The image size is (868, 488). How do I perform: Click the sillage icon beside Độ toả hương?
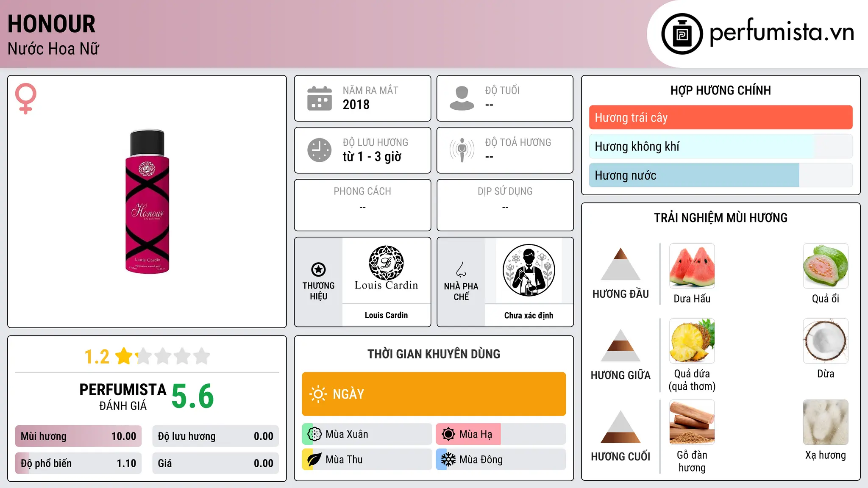point(462,150)
